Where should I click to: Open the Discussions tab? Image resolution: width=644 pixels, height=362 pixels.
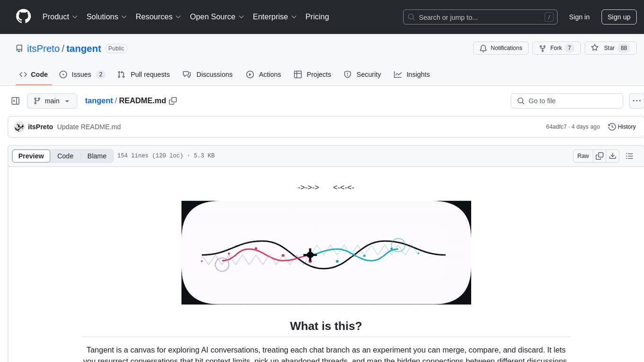[x=207, y=74]
